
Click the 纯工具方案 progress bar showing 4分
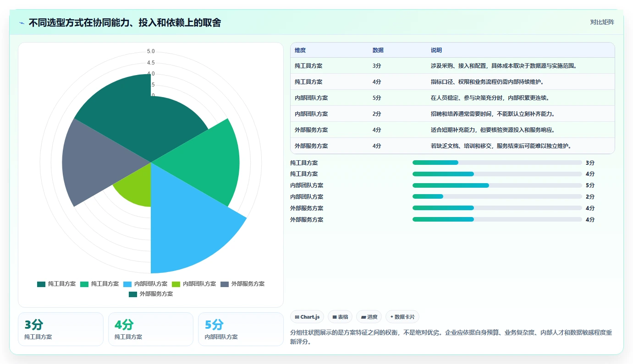[x=497, y=174]
